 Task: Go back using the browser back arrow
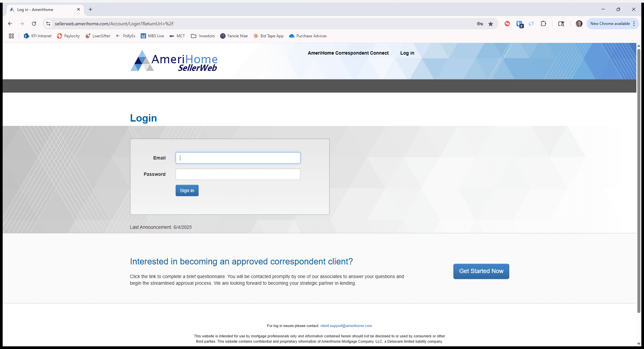click(10, 24)
